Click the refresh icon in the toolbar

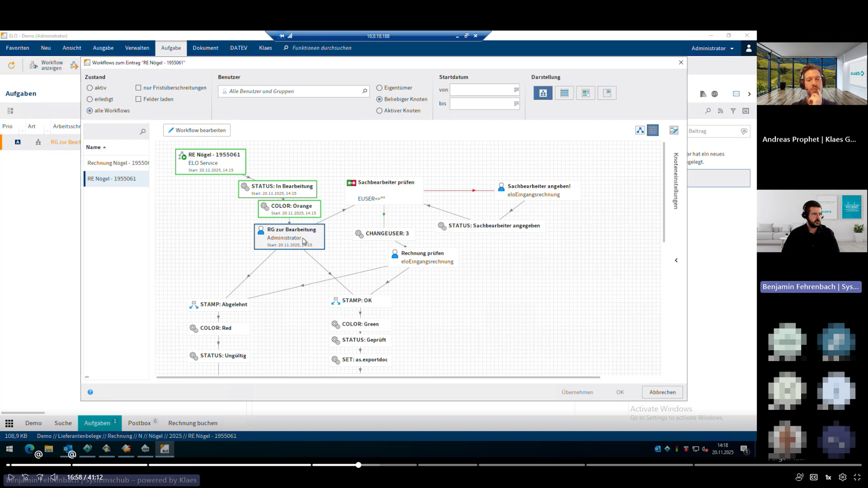[11, 65]
